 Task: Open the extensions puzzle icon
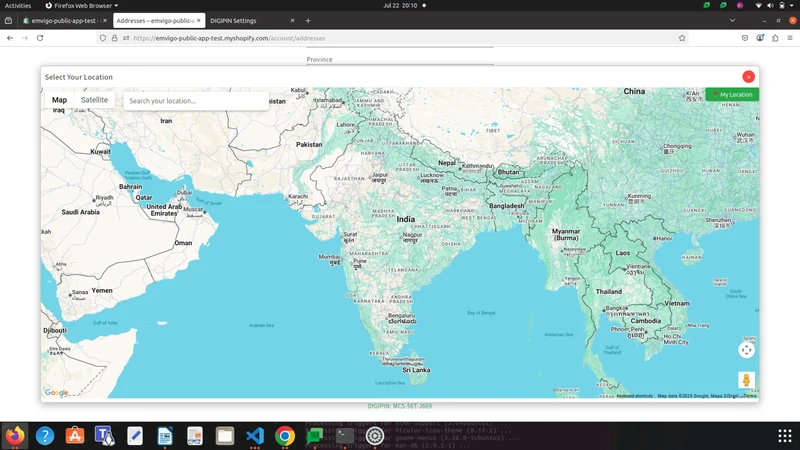coord(775,38)
